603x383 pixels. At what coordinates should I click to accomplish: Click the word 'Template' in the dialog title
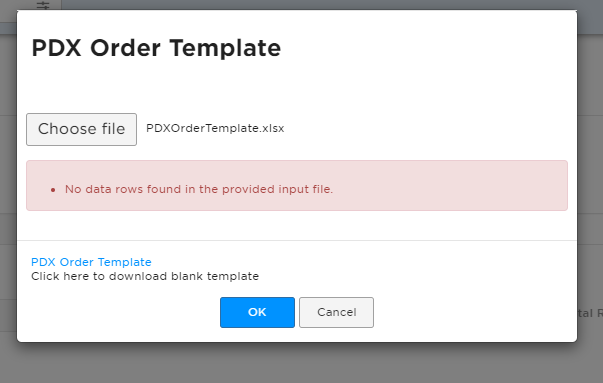click(x=225, y=48)
